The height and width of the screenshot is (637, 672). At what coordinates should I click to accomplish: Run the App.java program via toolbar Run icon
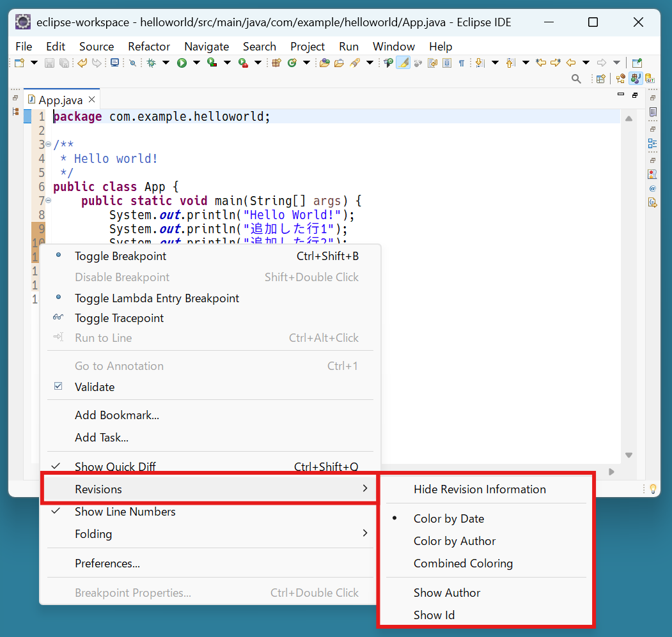(x=182, y=63)
